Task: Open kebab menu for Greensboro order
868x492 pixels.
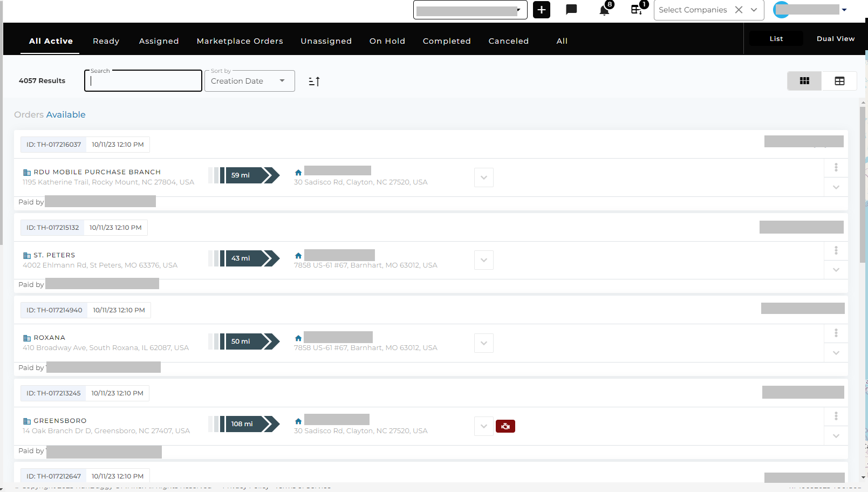Action: pos(836,416)
